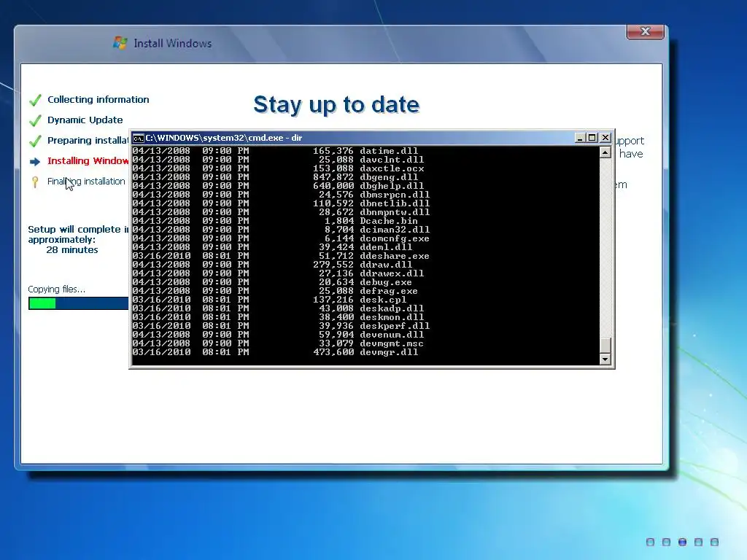
Task: Select the first slide indicator square
Action: tap(650, 542)
